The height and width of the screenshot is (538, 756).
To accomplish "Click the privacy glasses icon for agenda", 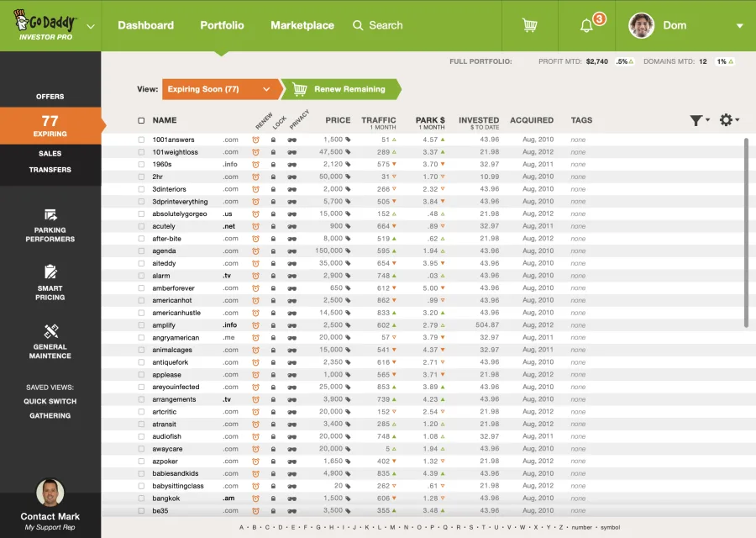I will (291, 251).
